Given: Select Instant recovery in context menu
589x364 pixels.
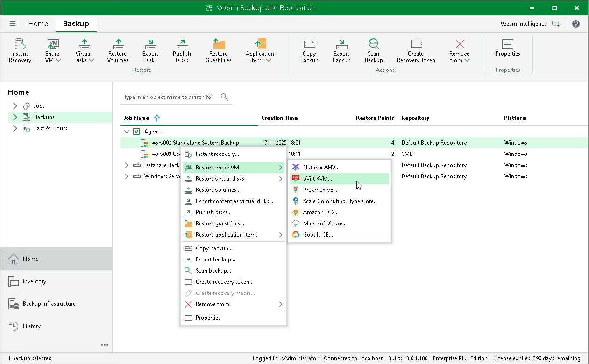Looking at the screenshot, I should tap(234, 154).
